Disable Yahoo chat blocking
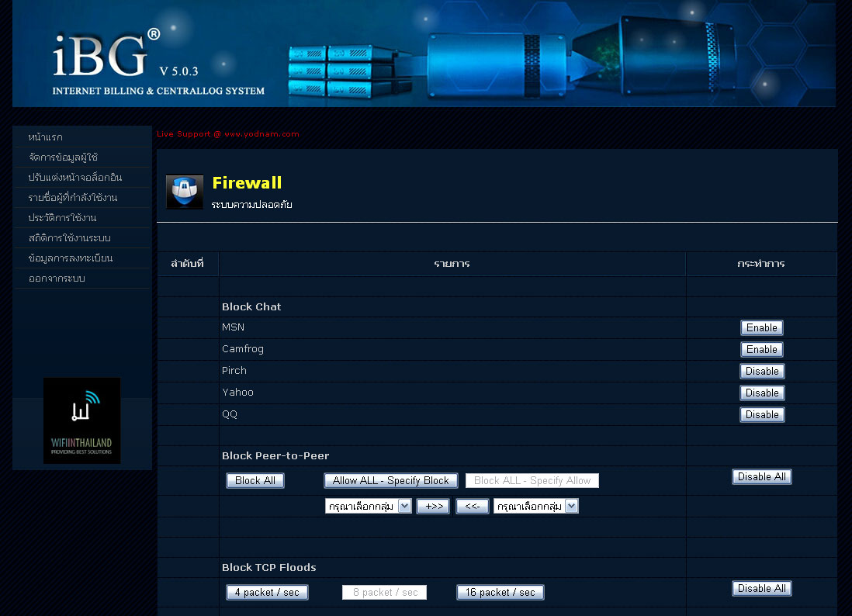Screen dimensions: 852x616 762,393
